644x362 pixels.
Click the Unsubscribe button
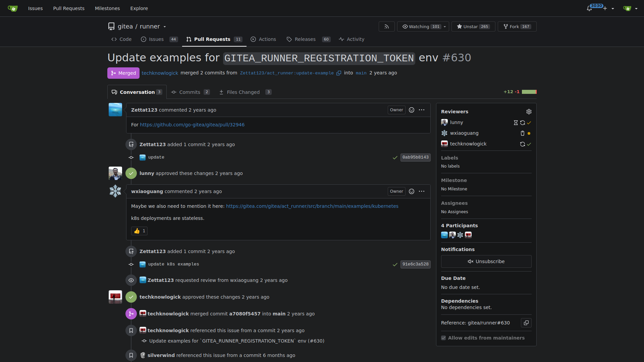(x=486, y=261)
